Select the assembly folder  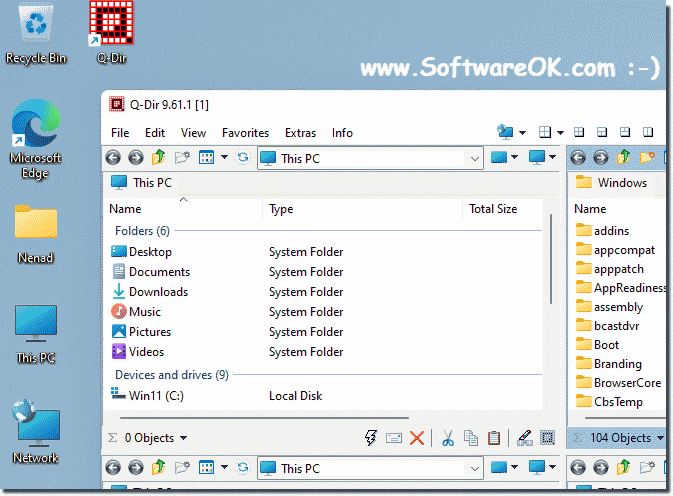tap(609, 307)
